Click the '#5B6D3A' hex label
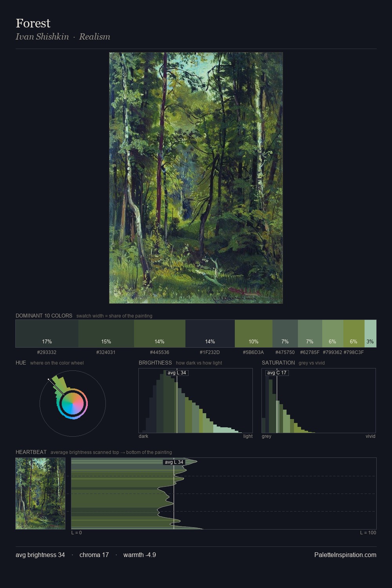 (253, 352)
